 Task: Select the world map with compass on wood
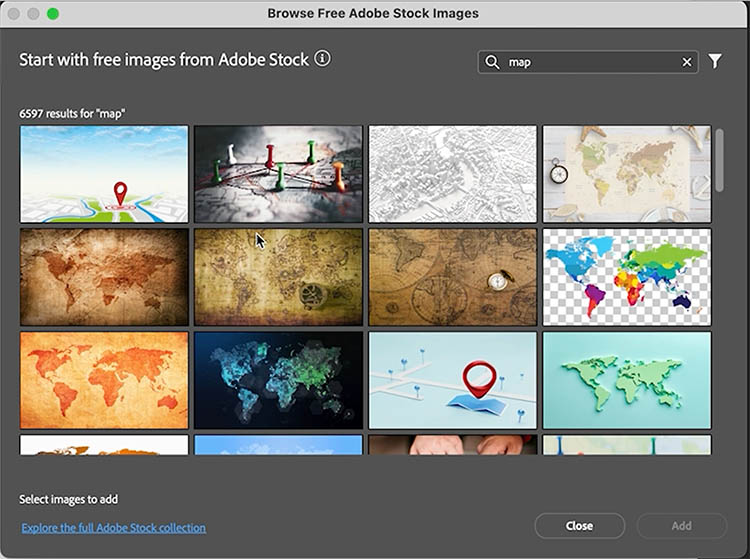(627, 174)
